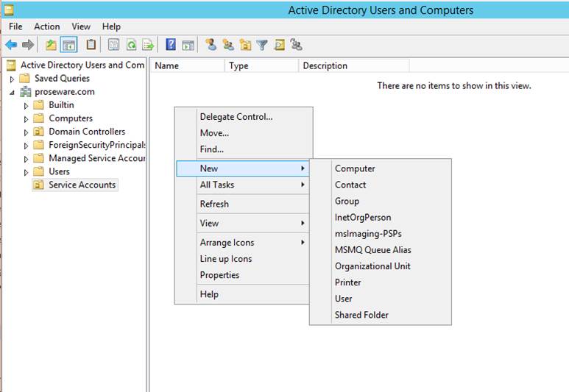The width and height of the screenshot is (569, 392).
Task: Click the Export List toolbar icon
Action: point(148,45)
